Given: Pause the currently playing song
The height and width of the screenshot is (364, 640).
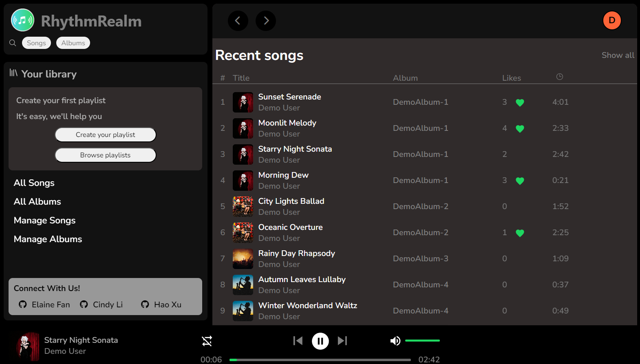Looking at the screenshot, I should pos(320,341).
